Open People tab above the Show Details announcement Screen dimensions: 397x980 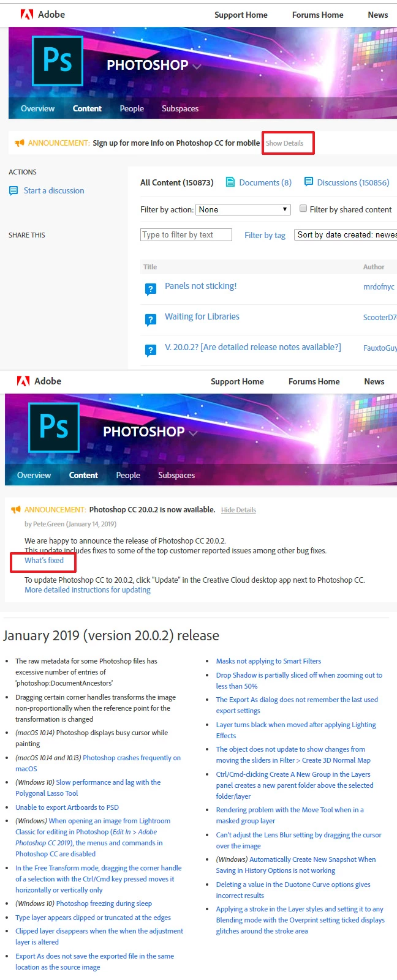(132, 108)
